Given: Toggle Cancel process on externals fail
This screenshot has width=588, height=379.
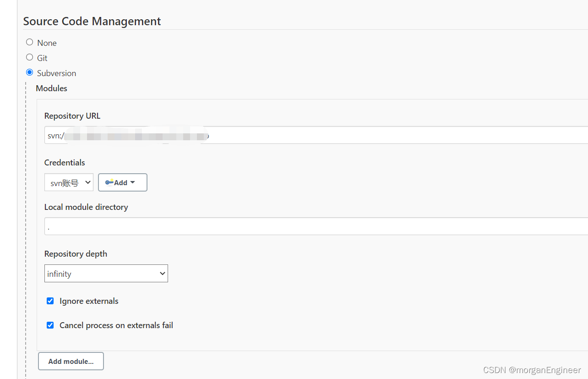Looking at the screenshot, I should 50,325.
